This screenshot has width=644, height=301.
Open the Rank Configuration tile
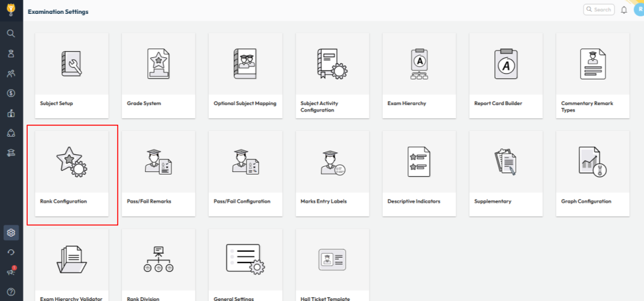pos(71,173)
